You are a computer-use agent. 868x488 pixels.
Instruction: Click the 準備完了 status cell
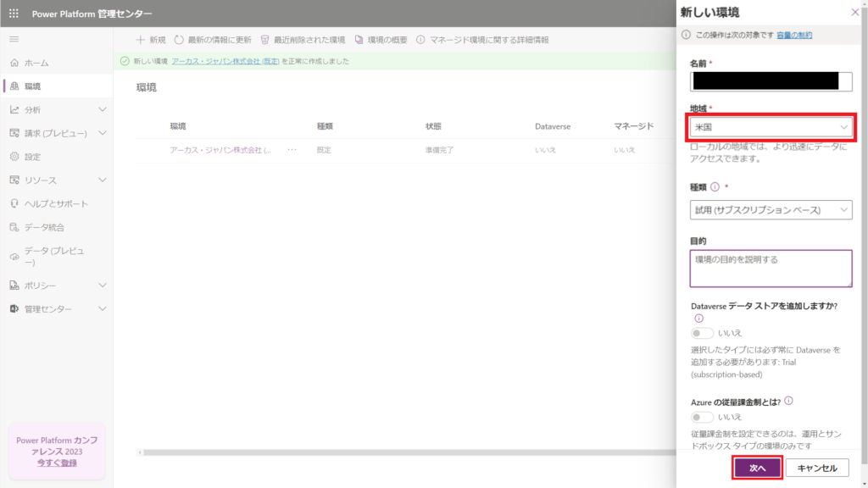pos(440,150)
